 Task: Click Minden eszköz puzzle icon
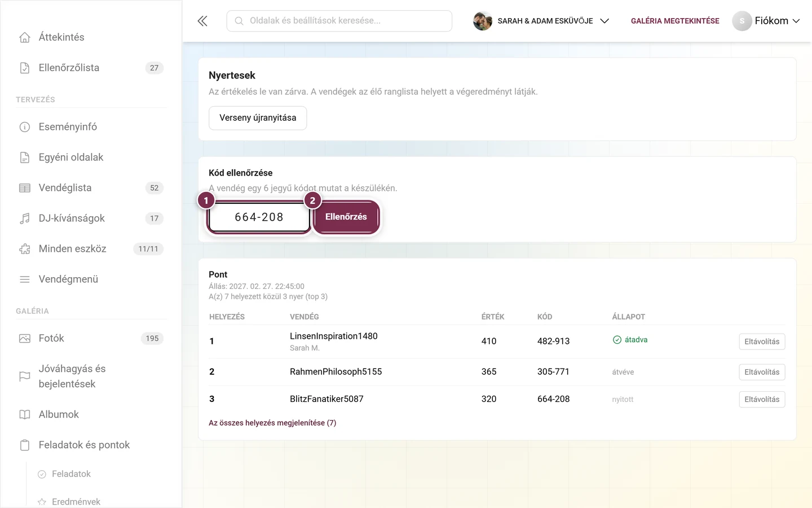click(25, 249)
